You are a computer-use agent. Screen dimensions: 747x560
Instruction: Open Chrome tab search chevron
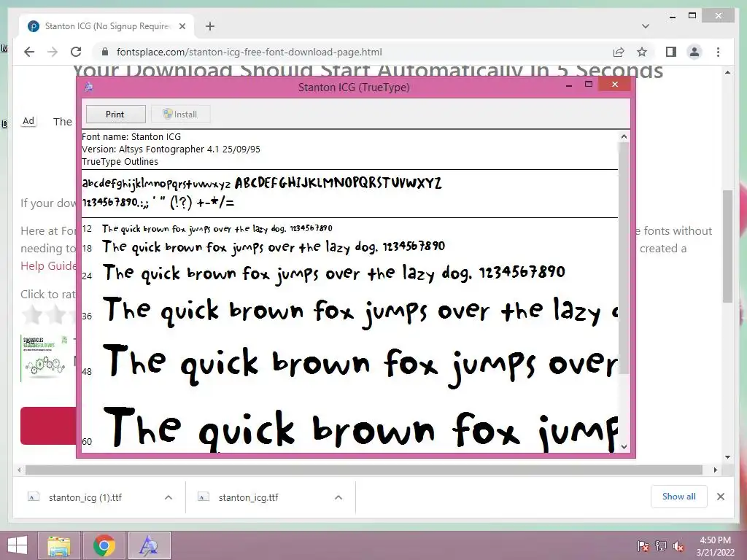(x=646, y=26)
